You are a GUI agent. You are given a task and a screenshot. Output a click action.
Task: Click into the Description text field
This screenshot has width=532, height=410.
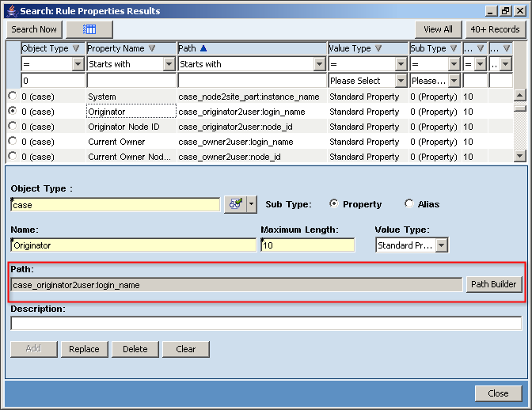[x=266, y=323]
